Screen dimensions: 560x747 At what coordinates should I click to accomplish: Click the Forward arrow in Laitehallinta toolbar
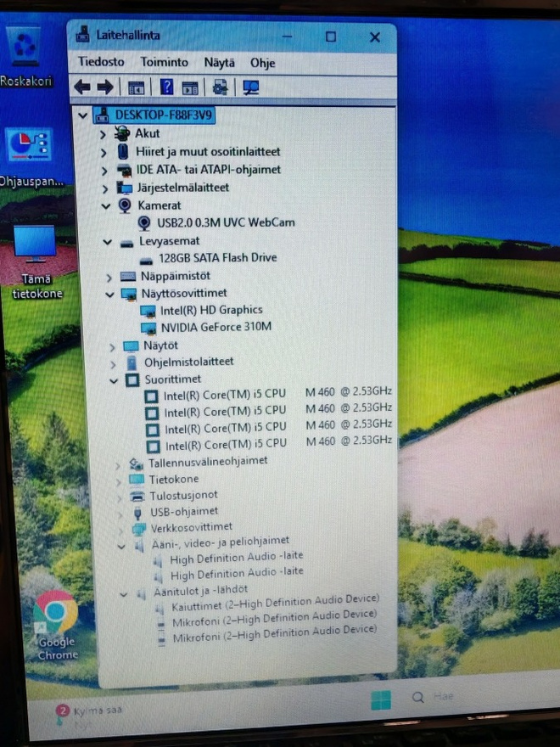tap(104, 87)
